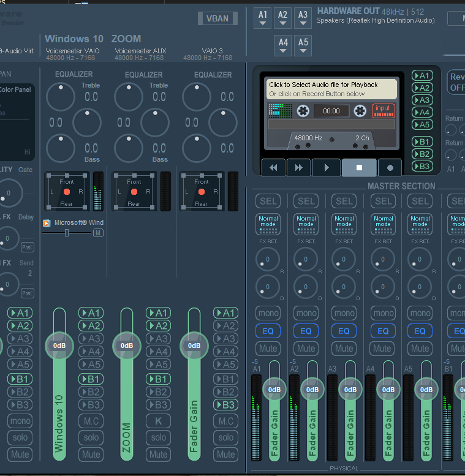This screenshot has width=465, height=476.
Task: Click the red input indicator on cassette
Action: (x=383, y=111)
